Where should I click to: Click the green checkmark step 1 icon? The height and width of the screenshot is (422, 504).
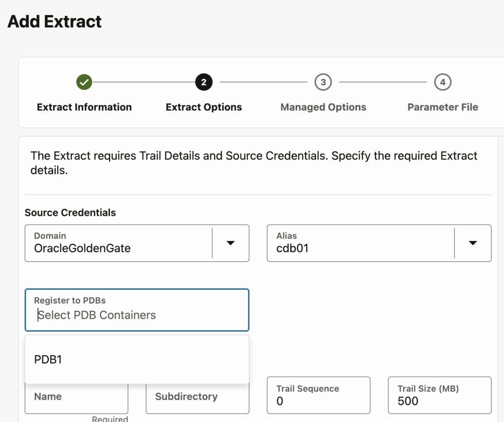84,82
